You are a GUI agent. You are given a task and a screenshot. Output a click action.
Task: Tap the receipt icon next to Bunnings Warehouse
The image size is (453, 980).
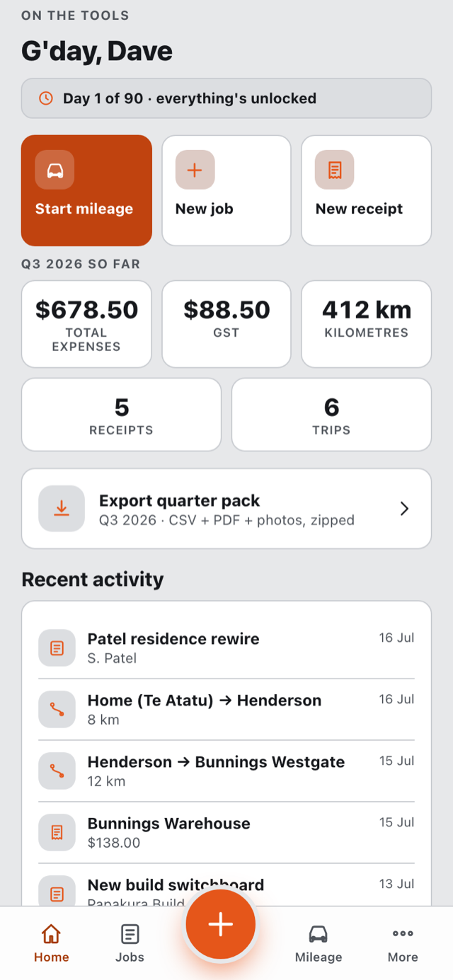pyautogui.click(x=57, y=833)
